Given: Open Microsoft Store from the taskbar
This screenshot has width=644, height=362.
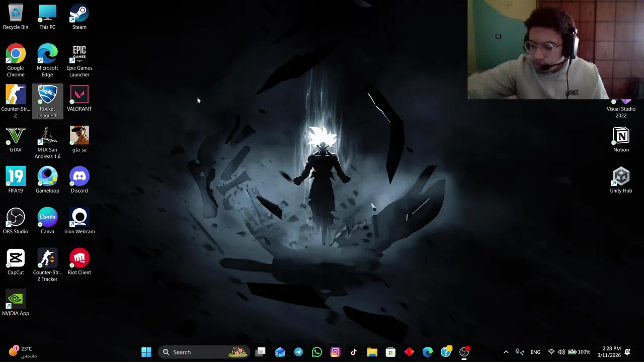Looking at the screenshot, I should coord(390,352).
